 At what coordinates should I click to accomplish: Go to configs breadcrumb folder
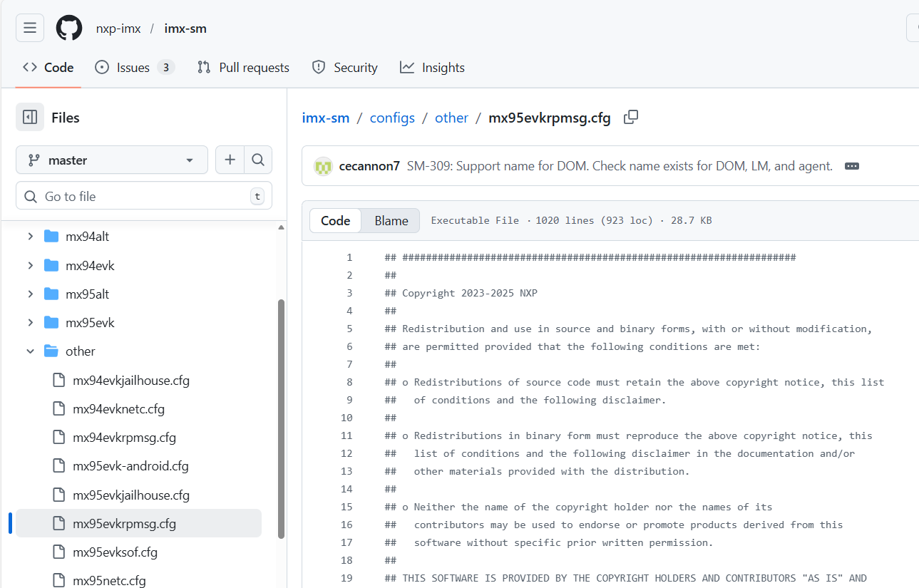pos(392,118)
